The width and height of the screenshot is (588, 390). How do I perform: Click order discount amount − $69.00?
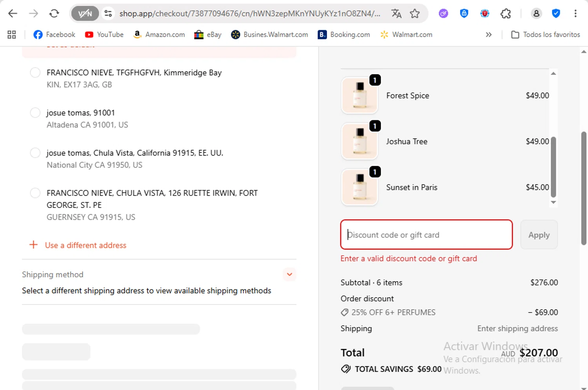[x=543, y=312]
